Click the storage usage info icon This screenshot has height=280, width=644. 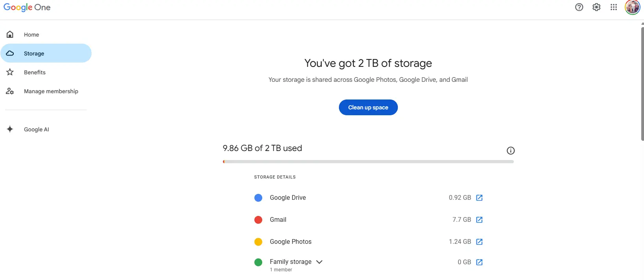(x=511, y=151)
